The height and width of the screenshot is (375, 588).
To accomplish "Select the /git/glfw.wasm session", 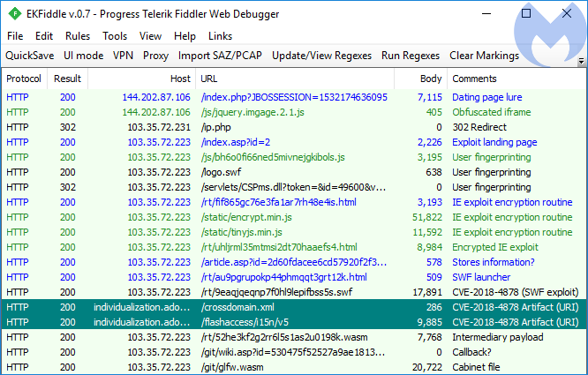I will (x=294, y=367).
